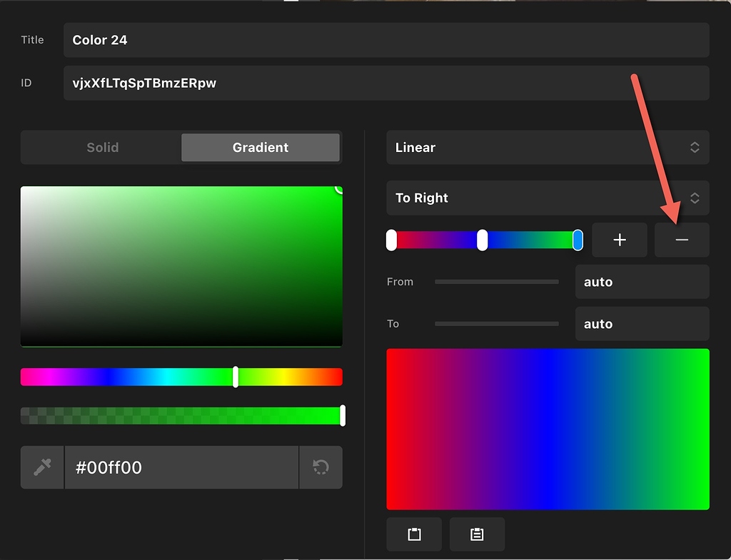Click the Title field showing Color 24

click(385, 40)
